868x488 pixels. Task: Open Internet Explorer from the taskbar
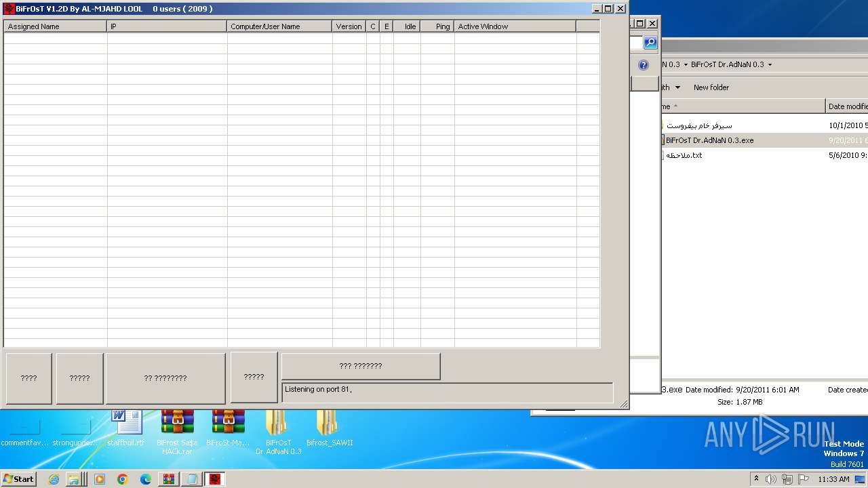54,479
